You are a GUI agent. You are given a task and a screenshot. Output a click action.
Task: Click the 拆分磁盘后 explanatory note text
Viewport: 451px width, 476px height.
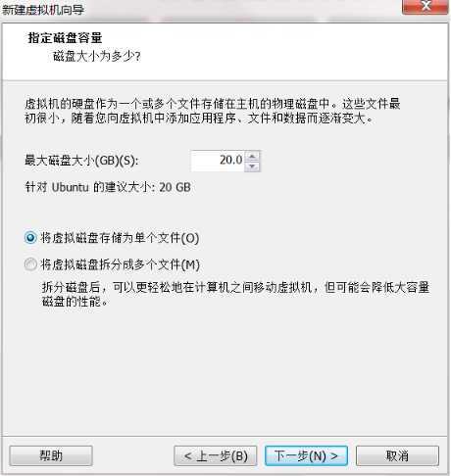point(235,295)
